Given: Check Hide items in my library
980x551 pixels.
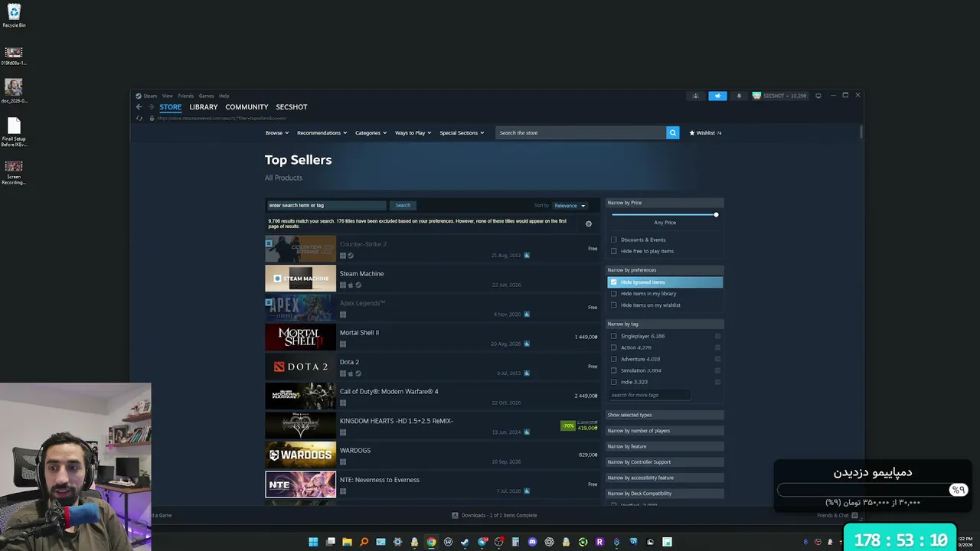Looking at the screenshot, I should [x=613, y=294].
